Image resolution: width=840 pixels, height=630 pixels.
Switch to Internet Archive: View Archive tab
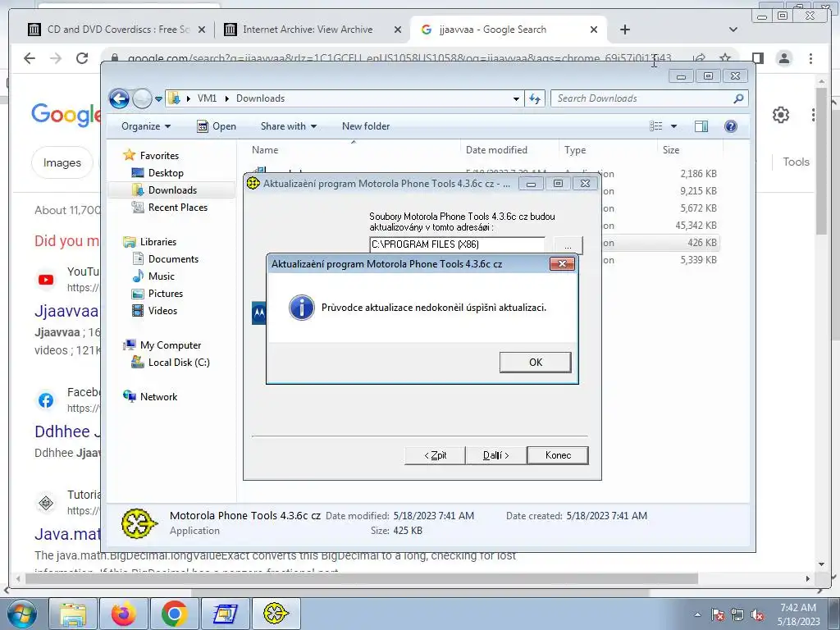(x=308, y=30)
